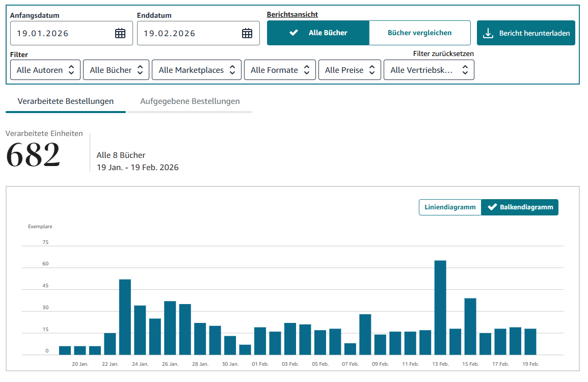Image resolution: width=588 pixels, height=382 pixels.
Task: Expand the Alle Formate dropdown
Action: point(280,70)
